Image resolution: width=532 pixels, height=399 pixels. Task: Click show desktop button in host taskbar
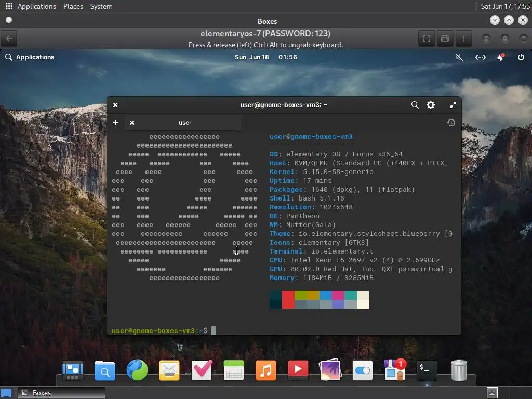click(x=6, y=393)
